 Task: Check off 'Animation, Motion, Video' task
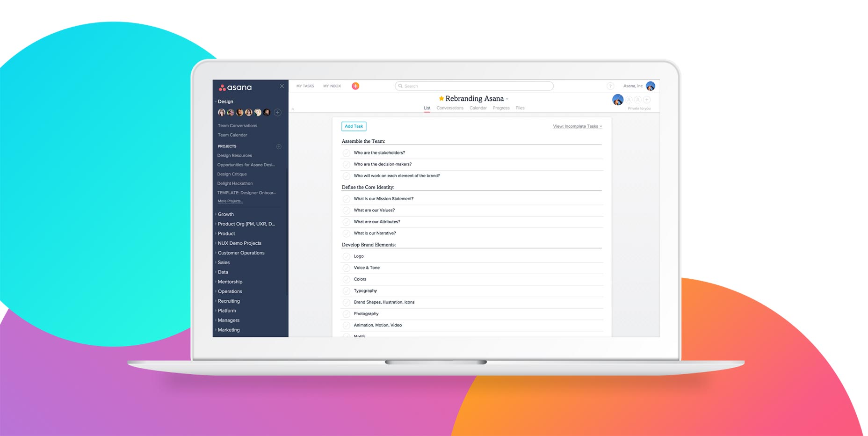point(347,325)
